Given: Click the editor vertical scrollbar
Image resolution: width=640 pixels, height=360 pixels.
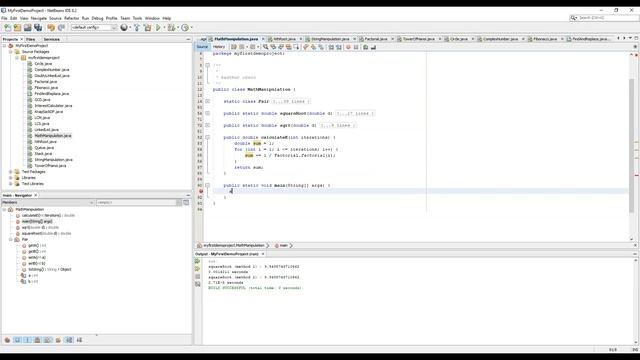Looking at the screenshot, I should (x=631, y=145).
